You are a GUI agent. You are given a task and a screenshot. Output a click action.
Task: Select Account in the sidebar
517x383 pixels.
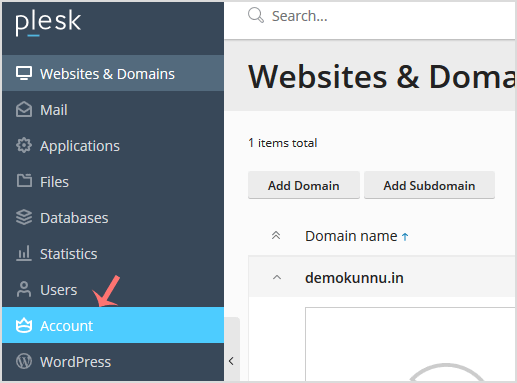(113, 325)
